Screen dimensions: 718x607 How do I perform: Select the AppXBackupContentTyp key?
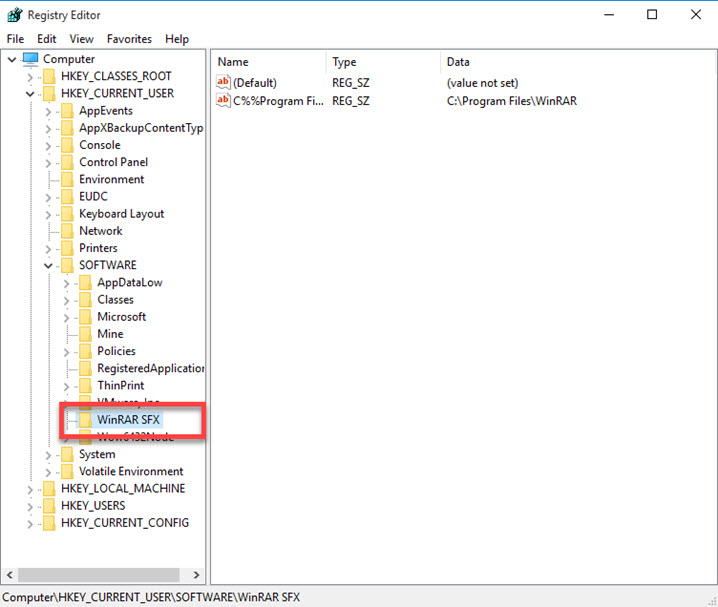click(141, 128)
